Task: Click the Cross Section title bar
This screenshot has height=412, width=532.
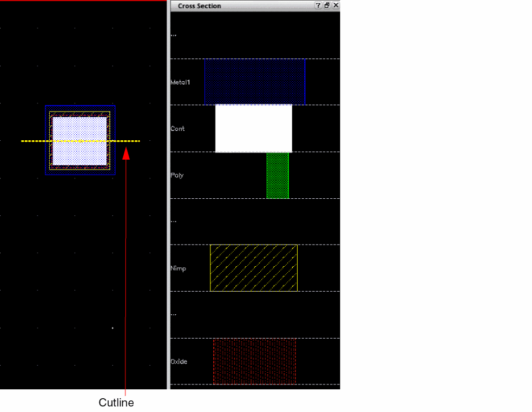Action: [255, 6]
